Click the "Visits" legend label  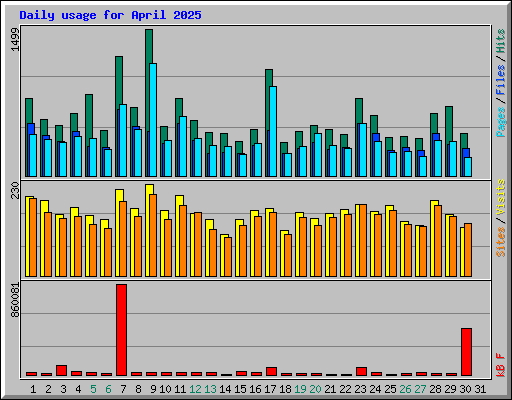pos(500,197)
